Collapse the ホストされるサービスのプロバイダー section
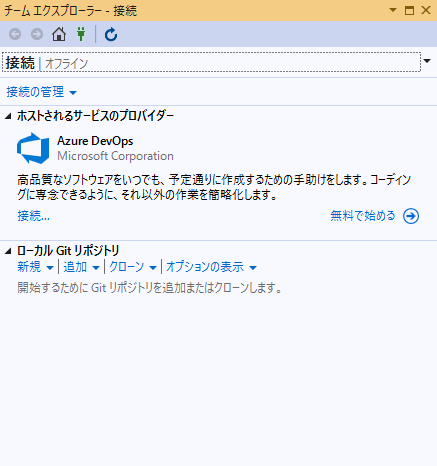The width and height of the screenshot is (437, 466). tap(8, 116)
